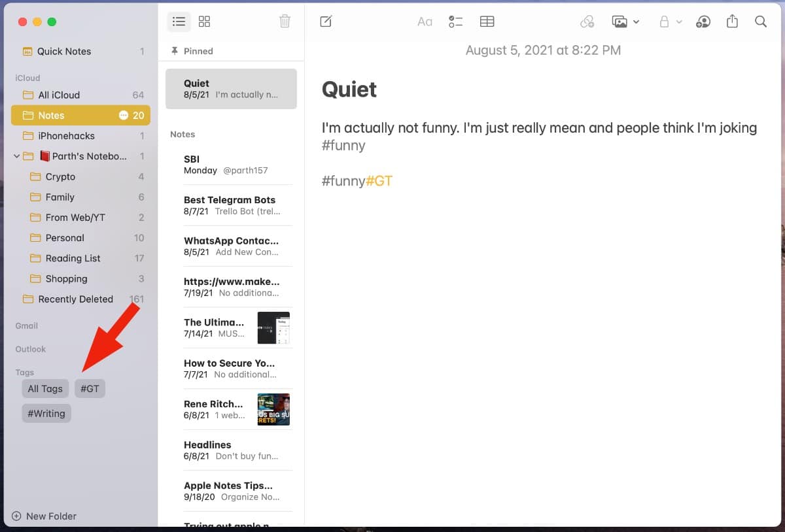Click the add link icon in toolbar

(x=587, y=22)
